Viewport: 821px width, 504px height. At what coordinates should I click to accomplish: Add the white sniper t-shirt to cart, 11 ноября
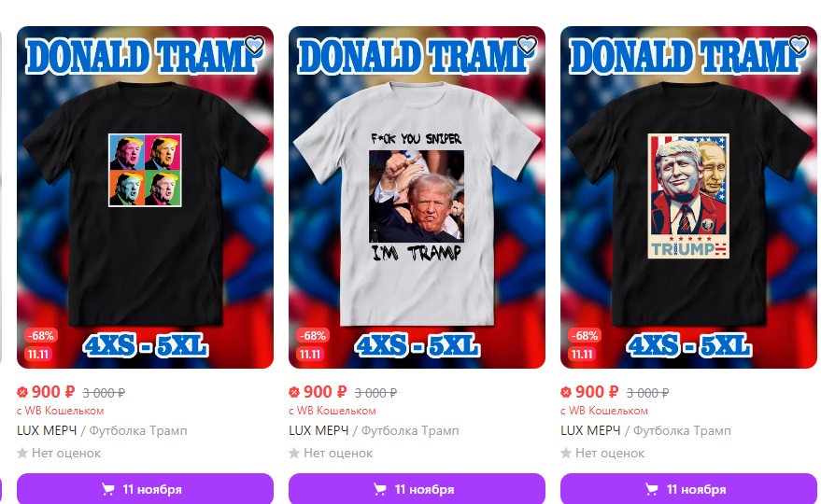pyautogui.click(x=417, y=489)
